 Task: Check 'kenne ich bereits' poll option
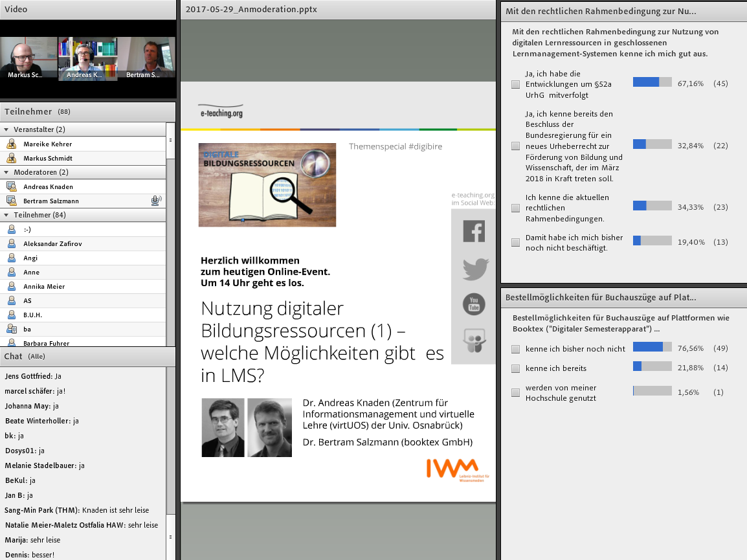(x=515, y=368)
